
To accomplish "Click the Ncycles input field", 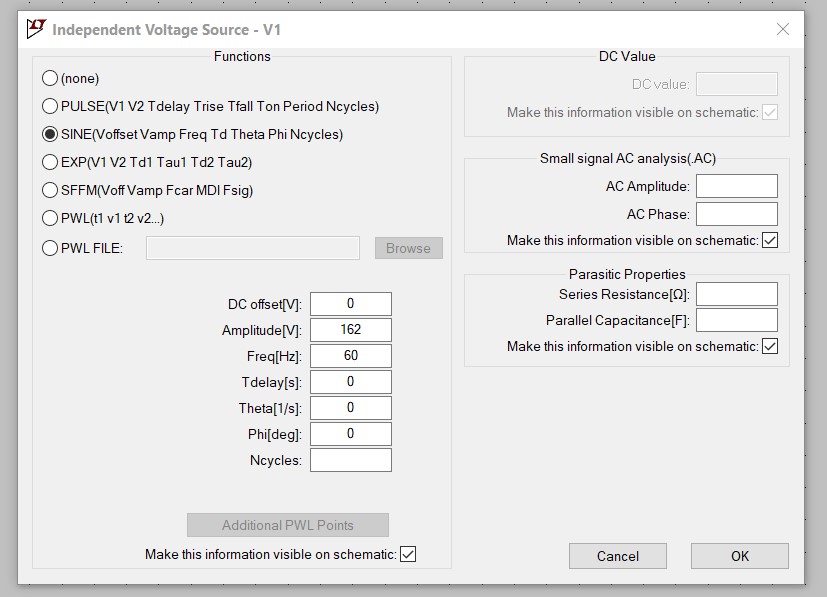I will click(351, 460).
